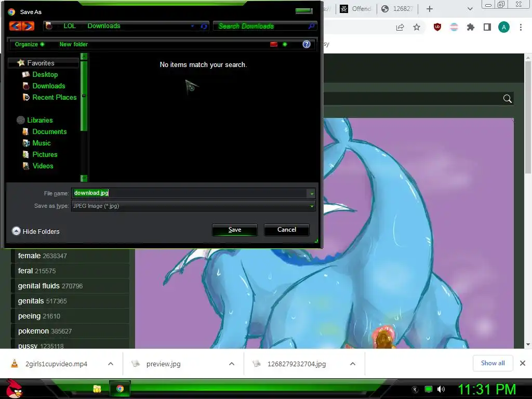Image resolution: width=532 pixels, height=399 pixels.
Task: Click the LOL breadcrumb in the address bar
Action: [70, 26]
